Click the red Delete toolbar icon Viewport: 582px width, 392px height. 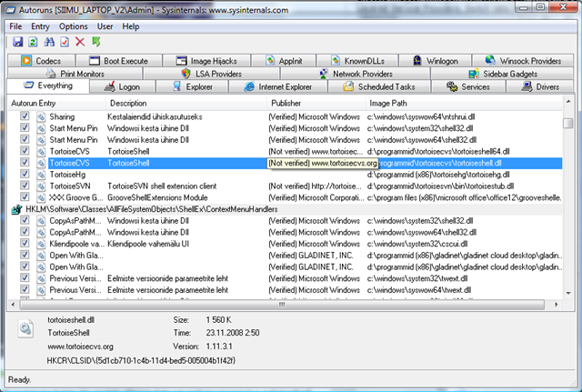pos(80,42)
